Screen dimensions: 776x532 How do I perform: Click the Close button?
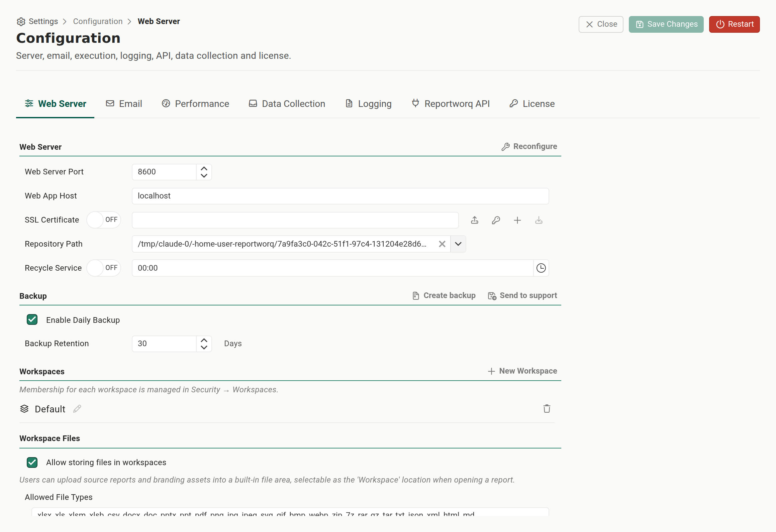point(601,24)
